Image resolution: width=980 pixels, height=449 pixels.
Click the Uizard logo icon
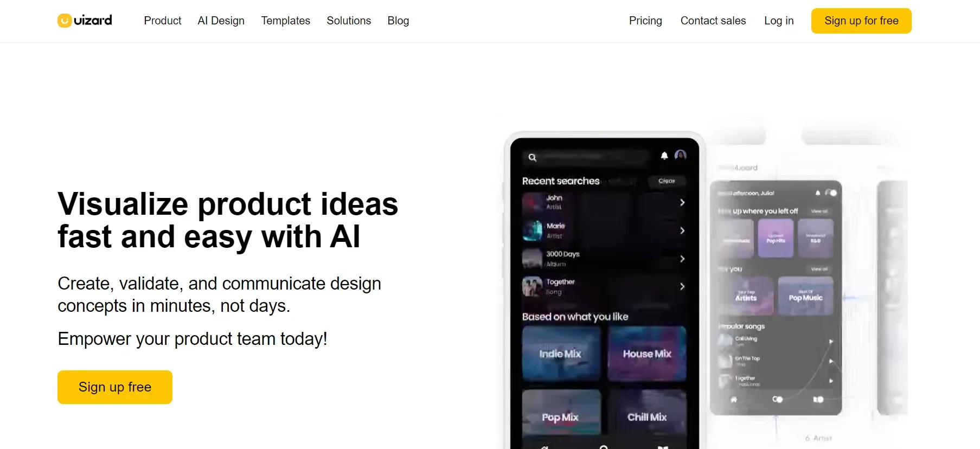(65, 21)
